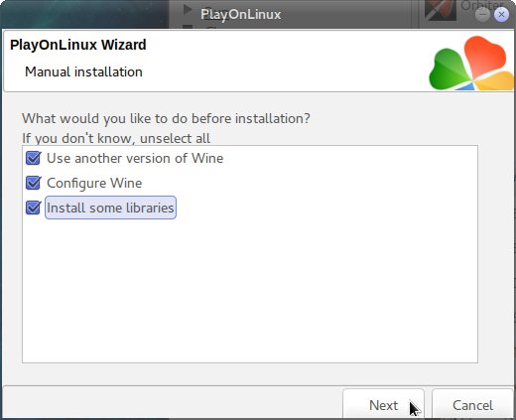516x420 pixels.
Task: Abort the wizard with Cancel
Action: [x=472, y=405]
